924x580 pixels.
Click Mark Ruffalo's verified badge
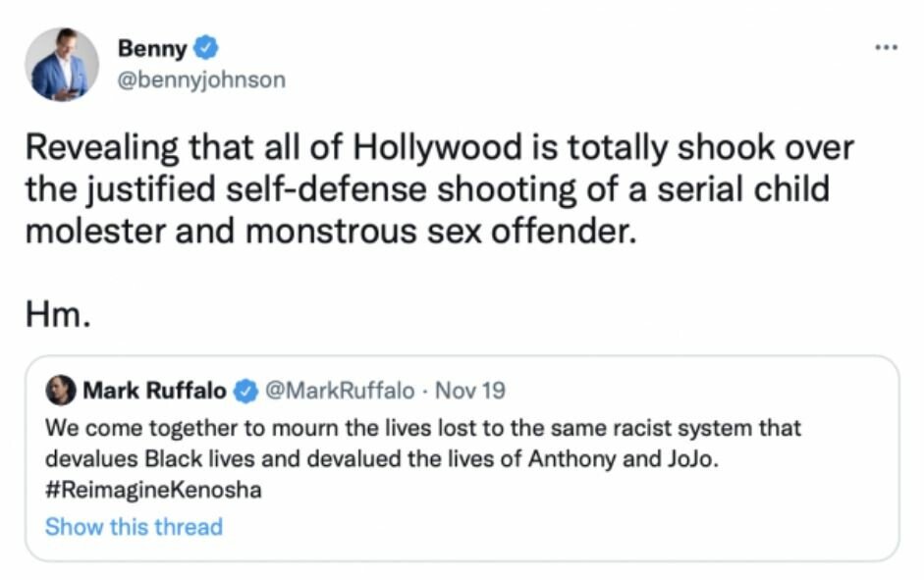tap(243, 391)
